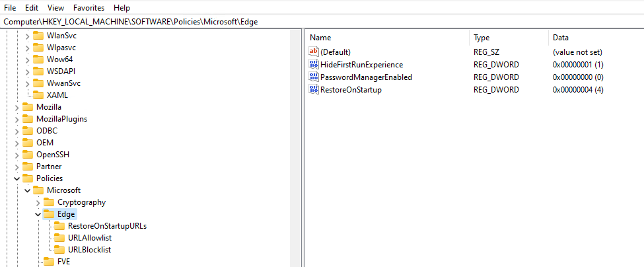Click the Type column header

click(x=482, y=38)
